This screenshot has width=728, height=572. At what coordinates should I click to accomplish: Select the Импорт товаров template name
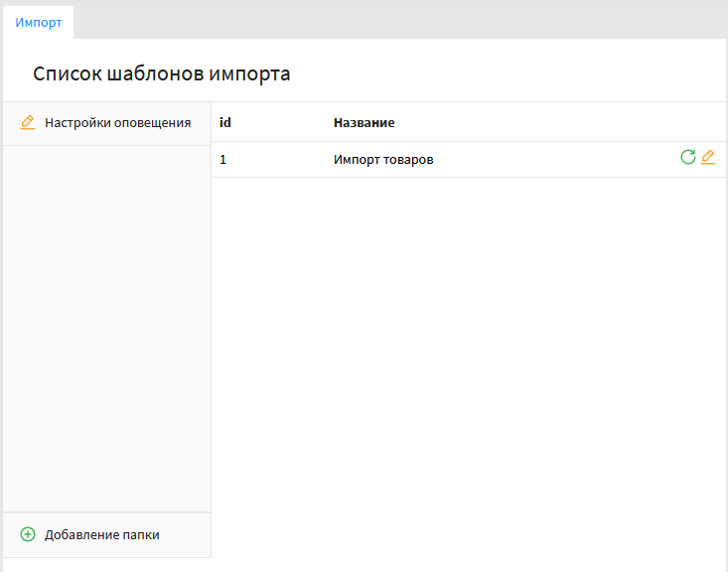[383, 160]
